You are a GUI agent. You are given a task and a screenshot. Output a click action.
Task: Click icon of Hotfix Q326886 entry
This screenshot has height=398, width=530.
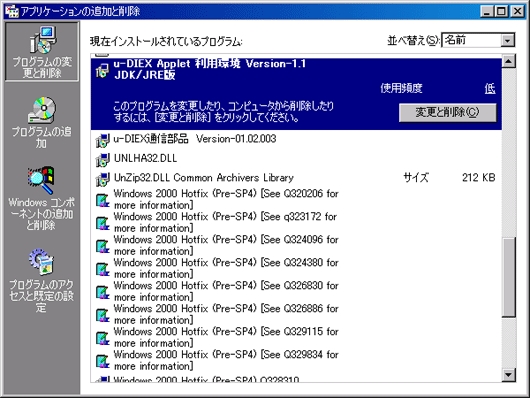coord(103,315)
